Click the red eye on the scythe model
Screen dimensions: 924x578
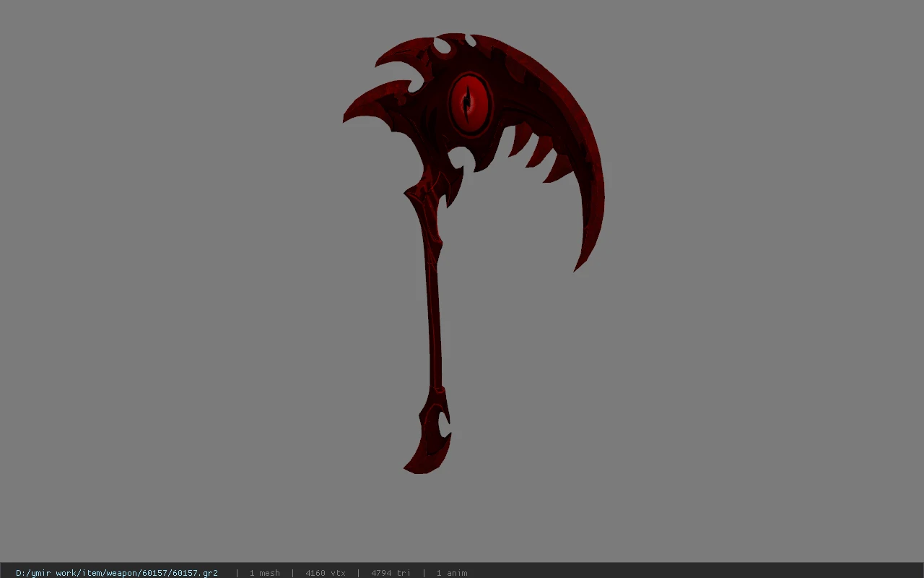click(x=471, y=104)
